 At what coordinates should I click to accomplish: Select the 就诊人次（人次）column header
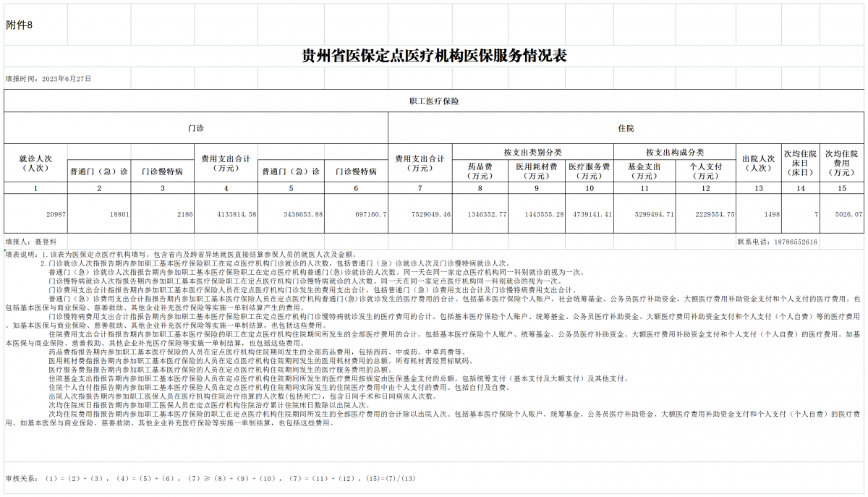coord(35,163)
